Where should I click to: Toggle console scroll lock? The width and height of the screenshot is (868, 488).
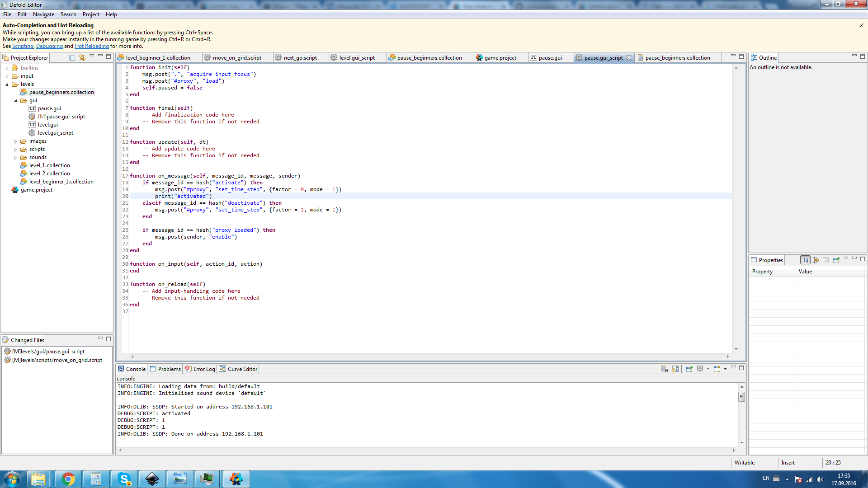[675, 369]
